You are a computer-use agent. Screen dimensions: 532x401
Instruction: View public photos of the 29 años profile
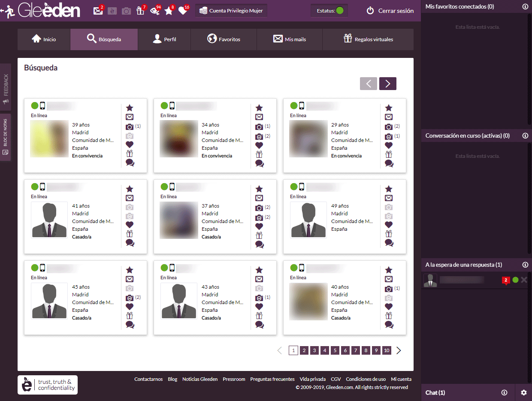point(389,127)
